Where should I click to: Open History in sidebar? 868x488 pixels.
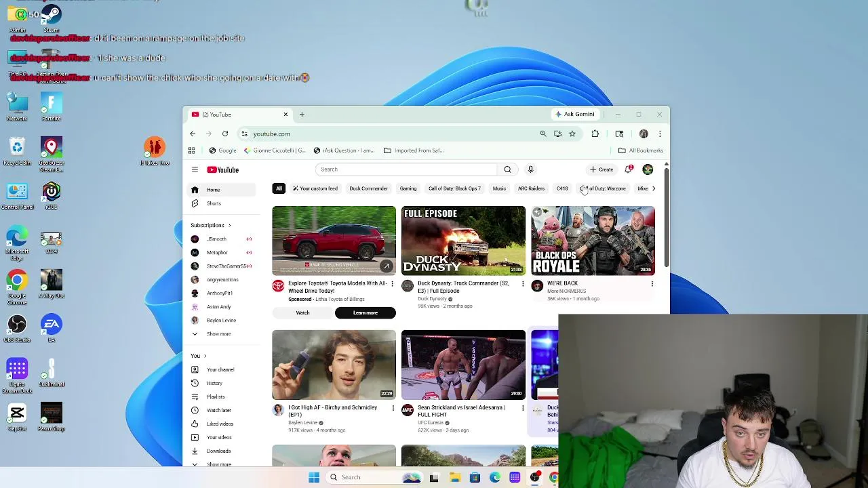[222, 384]
